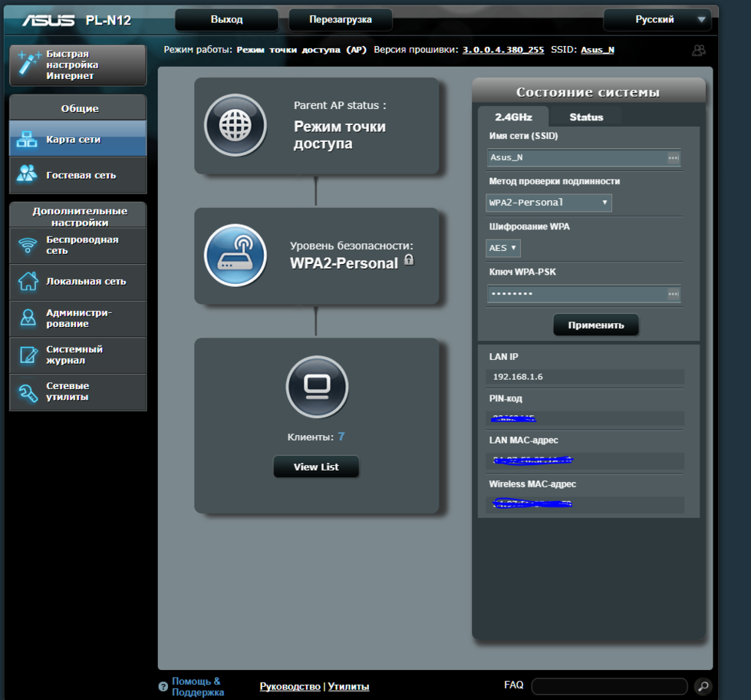Screen dimensions: 751x700
Task: Switch to the Status tab
Action: tap(586, 117)
